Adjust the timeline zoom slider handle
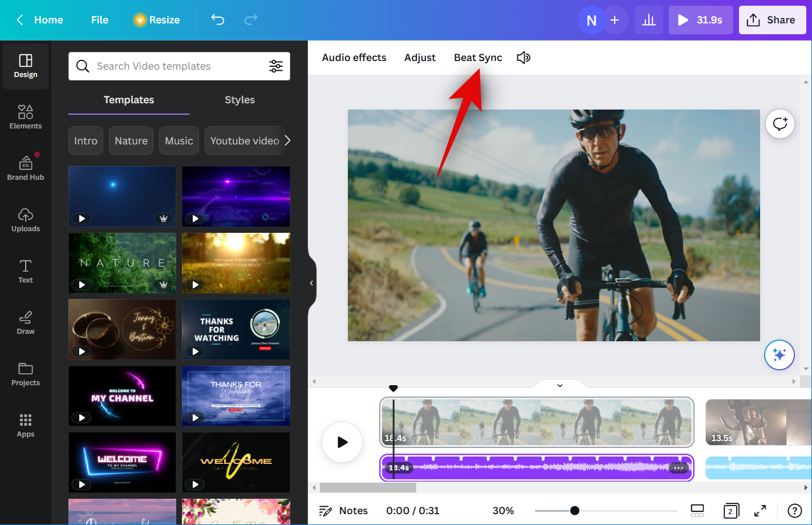Image resolution: width=812 pixels, height=525 pixels. 575,511
